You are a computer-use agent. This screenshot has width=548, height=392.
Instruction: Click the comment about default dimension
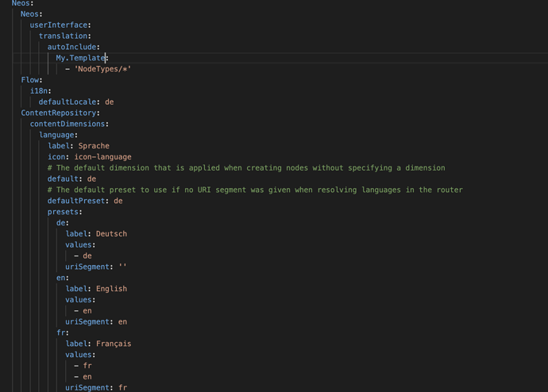pos(246,168)
